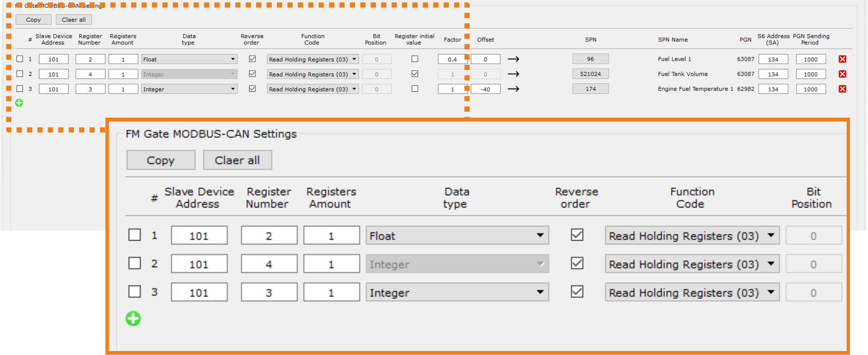Image resolution: width=868 pixels, height=355 pixels.
Task: Click the large Claer all button in the zoomed panel
Action: click(237, 160)
